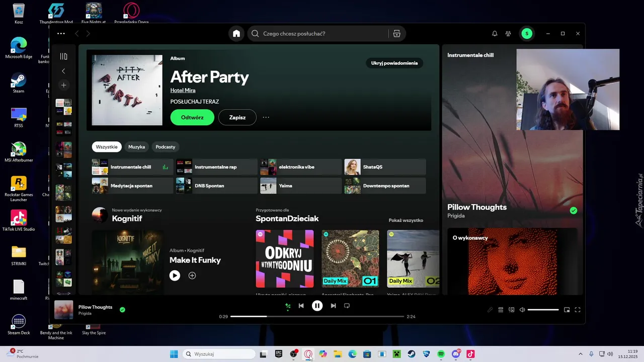Open the Odkryj w tym tygodniu card
This screenshot has height=362, width=644.
tap(285, 259)
